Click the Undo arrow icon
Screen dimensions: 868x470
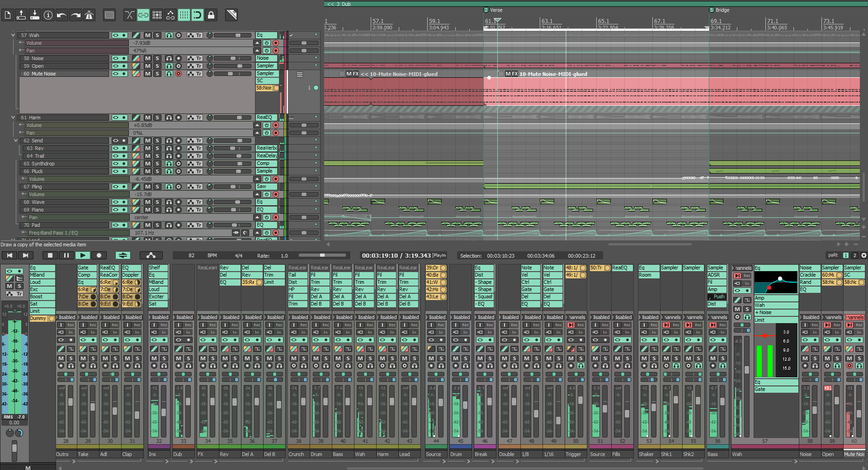click(x=62, y=15)
